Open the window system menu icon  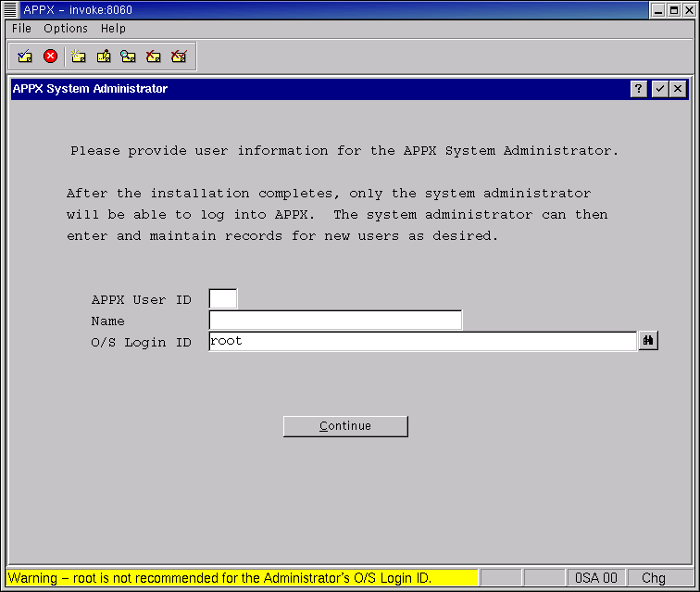click(x=10, y=9)
